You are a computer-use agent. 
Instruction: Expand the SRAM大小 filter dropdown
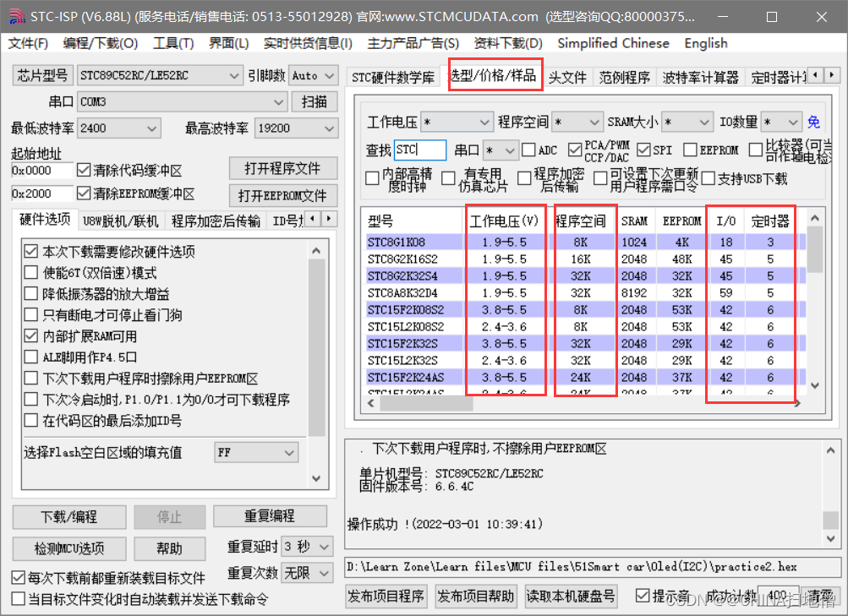click(704, 123)
